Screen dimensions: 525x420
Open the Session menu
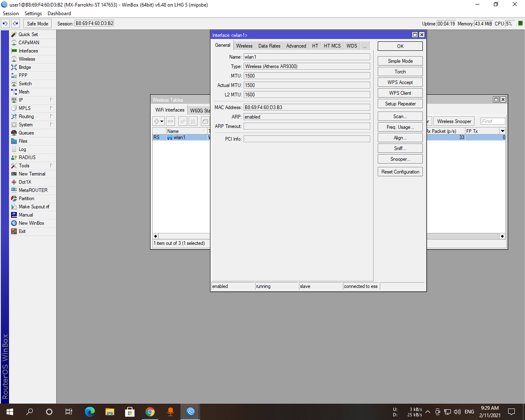11,13
